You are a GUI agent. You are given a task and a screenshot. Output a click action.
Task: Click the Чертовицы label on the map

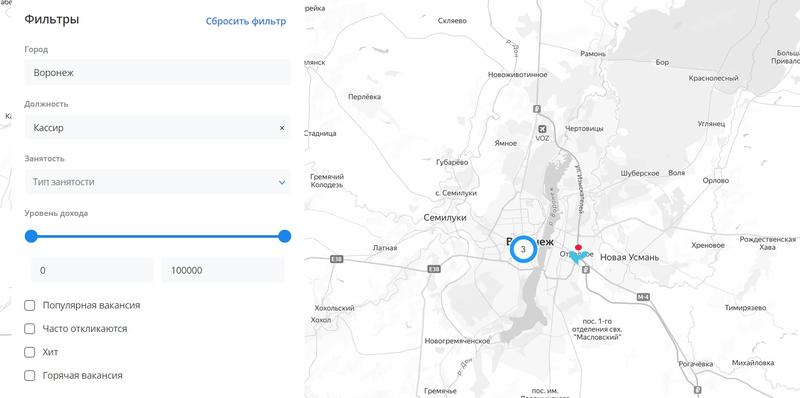tap(584, 129)
